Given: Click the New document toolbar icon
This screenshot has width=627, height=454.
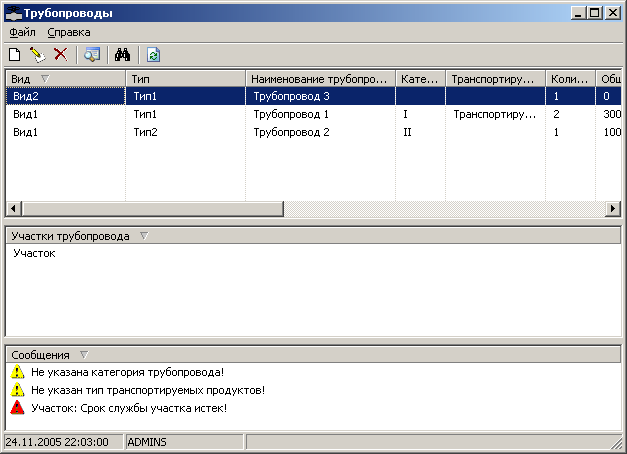Looking at the screenshot, I should click(15, 55).
